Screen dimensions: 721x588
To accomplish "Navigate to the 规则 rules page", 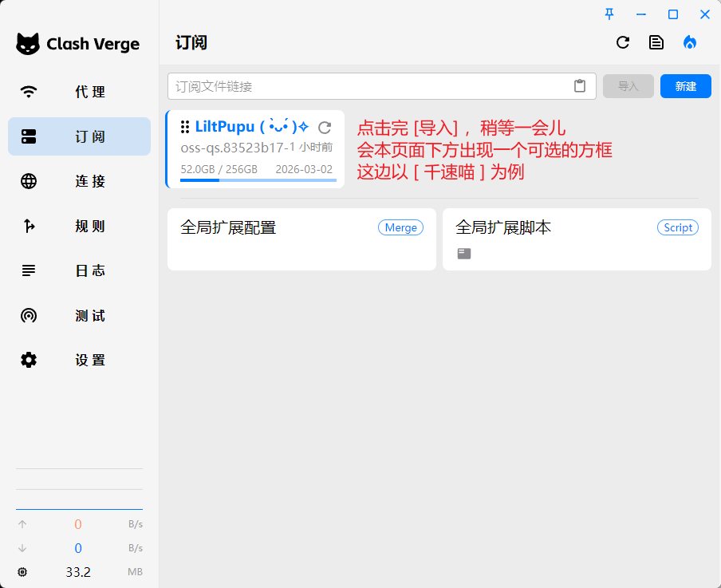I will pos(79,226).
